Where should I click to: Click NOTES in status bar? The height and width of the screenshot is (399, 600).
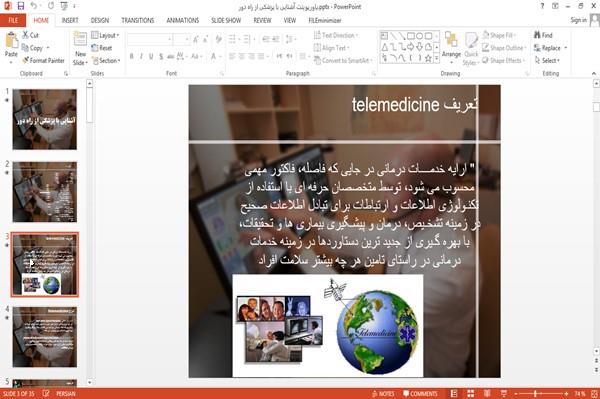coord(383,394)
